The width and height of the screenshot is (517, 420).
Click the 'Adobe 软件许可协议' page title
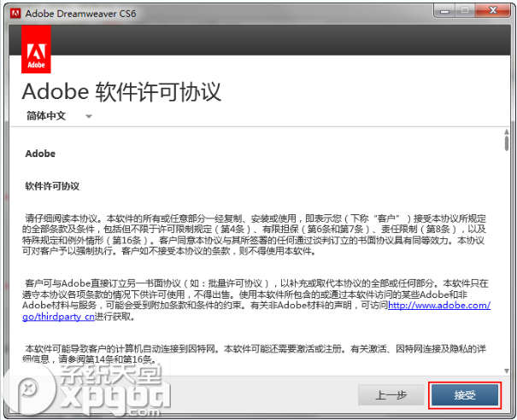121,91
